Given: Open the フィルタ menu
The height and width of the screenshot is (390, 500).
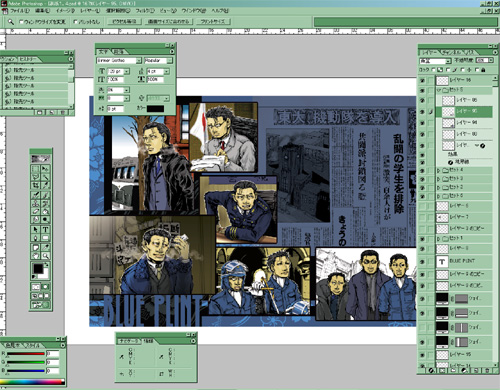Looking at the screenshot, I should (145, 11).
